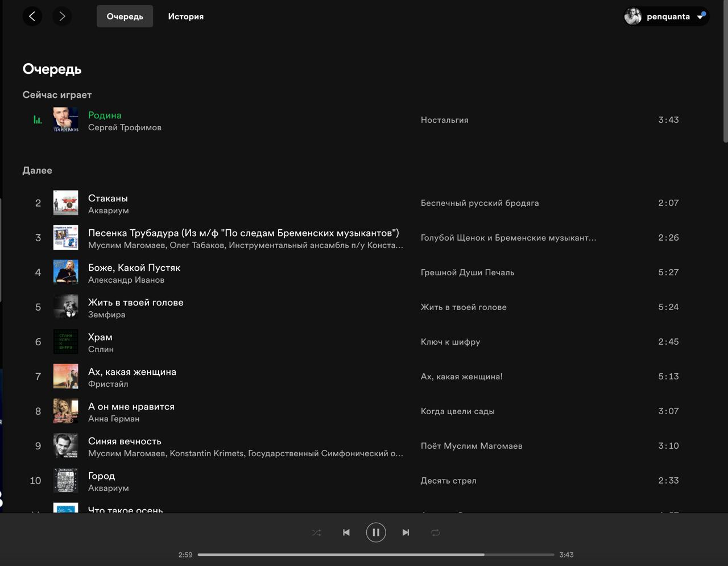Open artist Земфира
728x566 pixels.
tap(106, 315)
